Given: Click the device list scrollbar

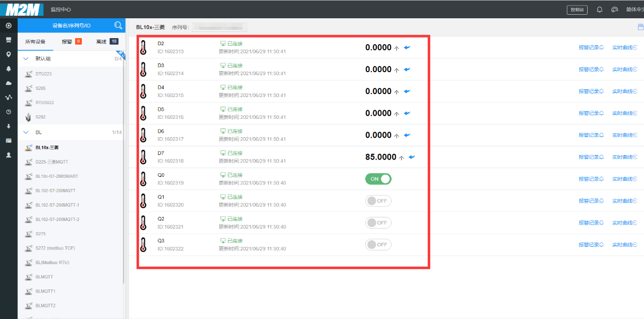Looking at the screenshot, I should (123, 168).
